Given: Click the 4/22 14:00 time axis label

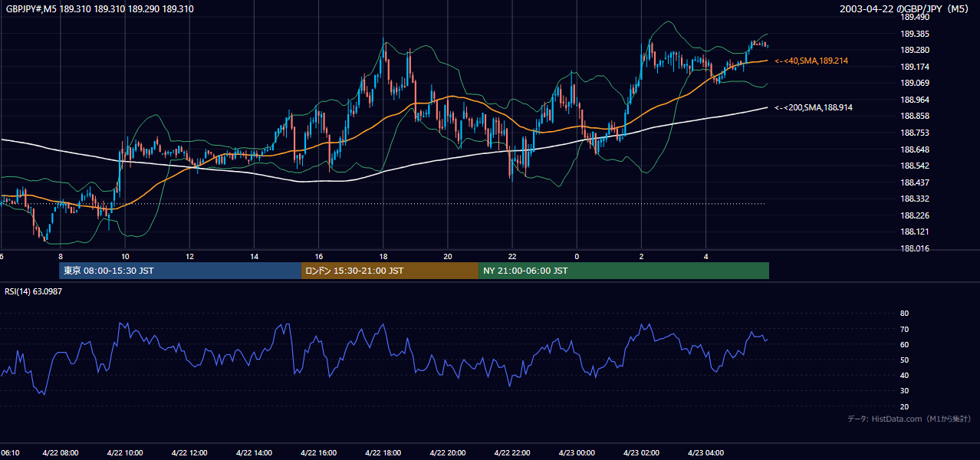Looking at the screenshot, I should (x=254, y=453).
